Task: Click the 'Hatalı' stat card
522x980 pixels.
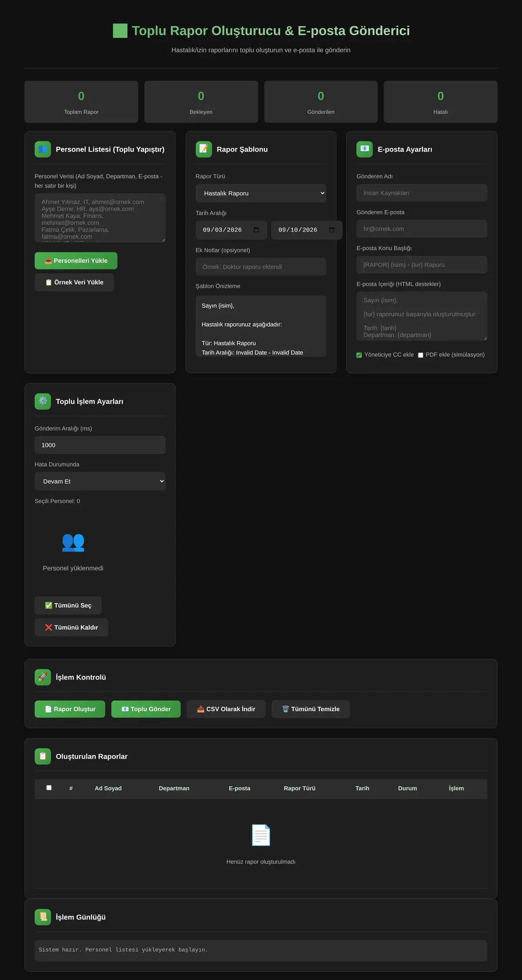Action: (x=441, y=102)
